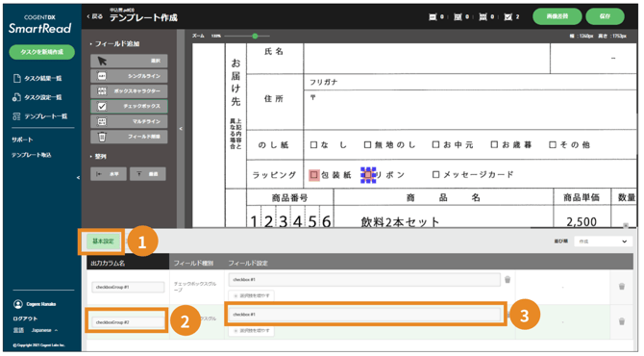Select the arrow selection tool
This screenshot has height=356, width=644.
tap(129, 61)
